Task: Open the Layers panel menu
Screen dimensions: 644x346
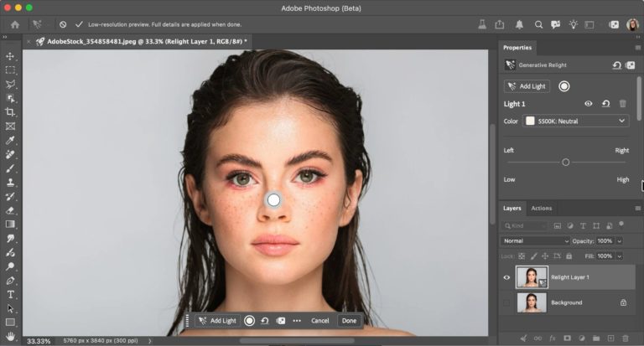Action: [638, 209]
